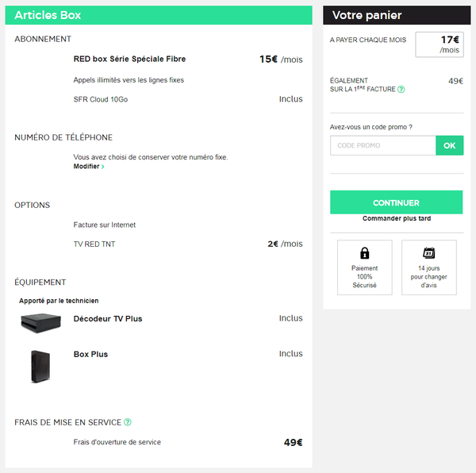Click the padlock secure payment icon

point(365,253)
